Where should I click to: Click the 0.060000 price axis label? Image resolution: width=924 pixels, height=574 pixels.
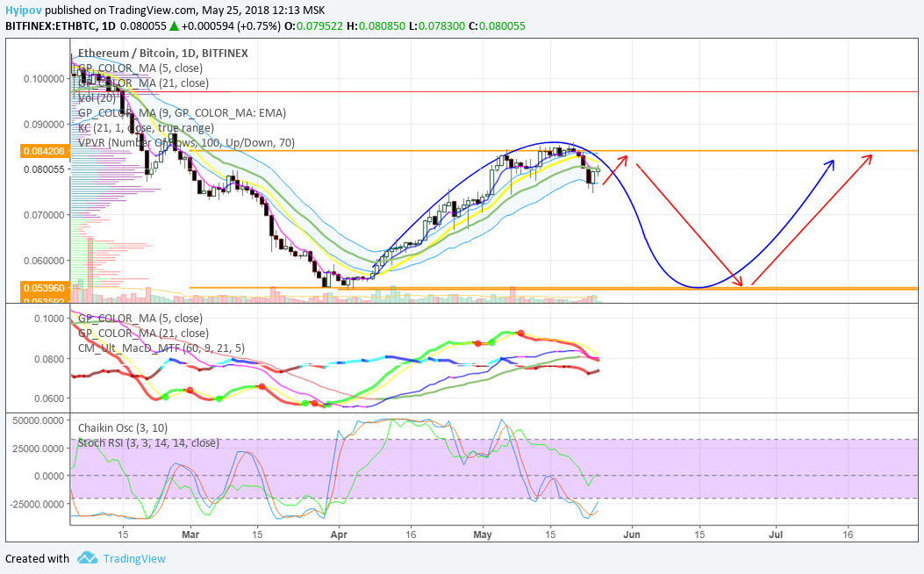coord(44,261)
